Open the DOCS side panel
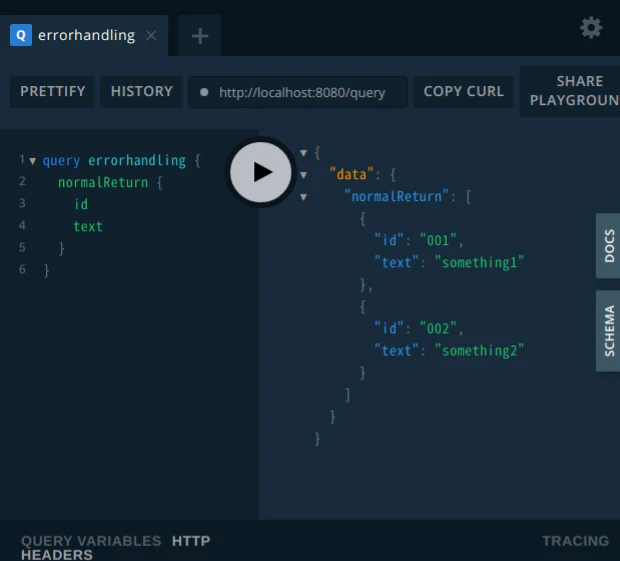 pos(609,246)
